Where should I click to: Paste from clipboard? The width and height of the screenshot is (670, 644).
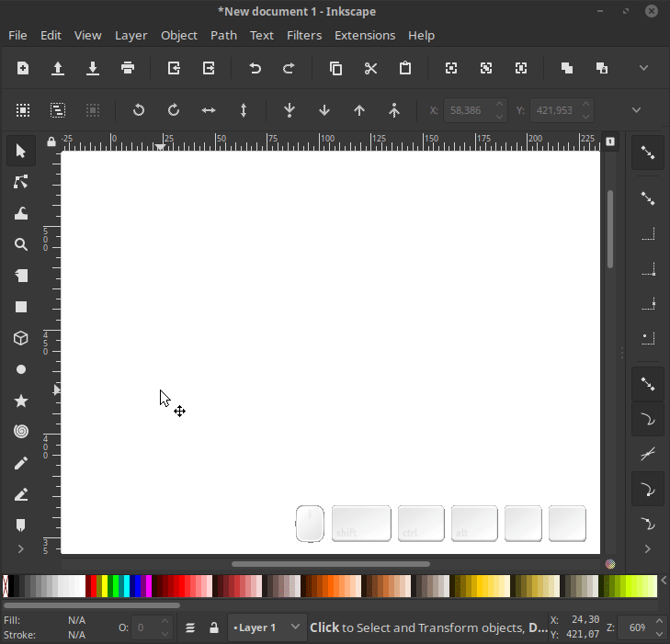pyautogui.click(x=405, y=68)
